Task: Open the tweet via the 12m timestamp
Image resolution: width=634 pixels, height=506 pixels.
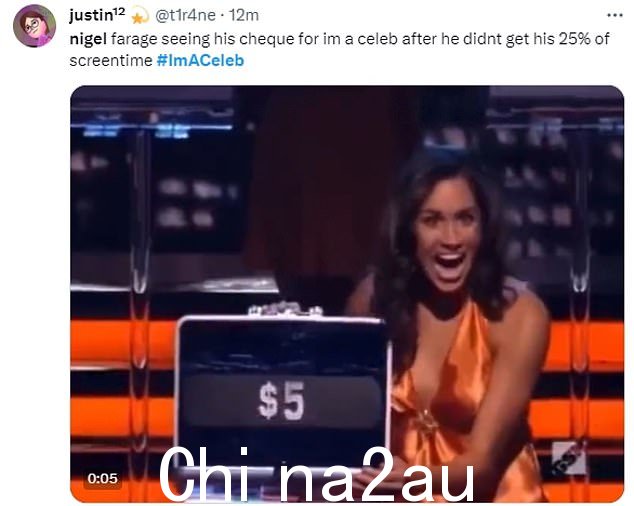Action: click(244, 15)
